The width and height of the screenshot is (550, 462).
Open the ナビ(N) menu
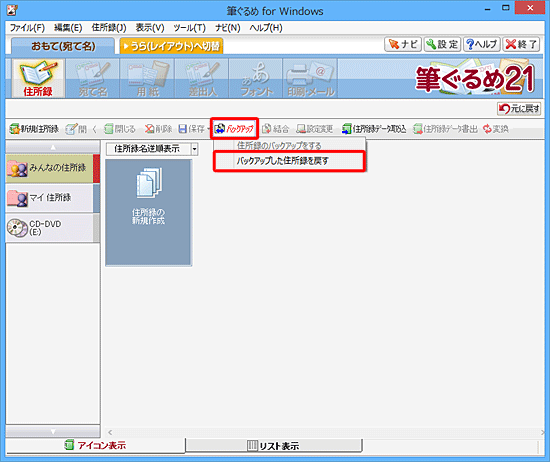(x=228, y=28)
